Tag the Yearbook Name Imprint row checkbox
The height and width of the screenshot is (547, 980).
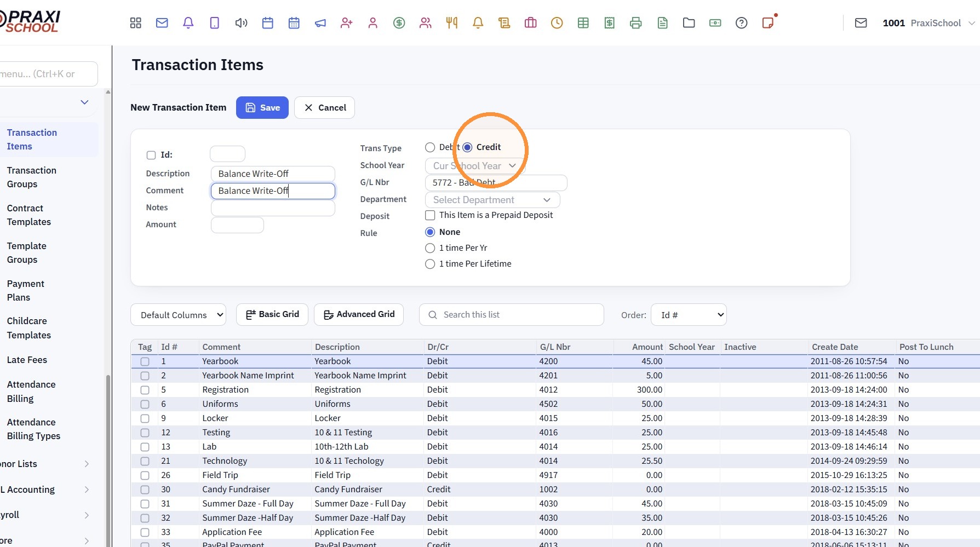[145, 376]
